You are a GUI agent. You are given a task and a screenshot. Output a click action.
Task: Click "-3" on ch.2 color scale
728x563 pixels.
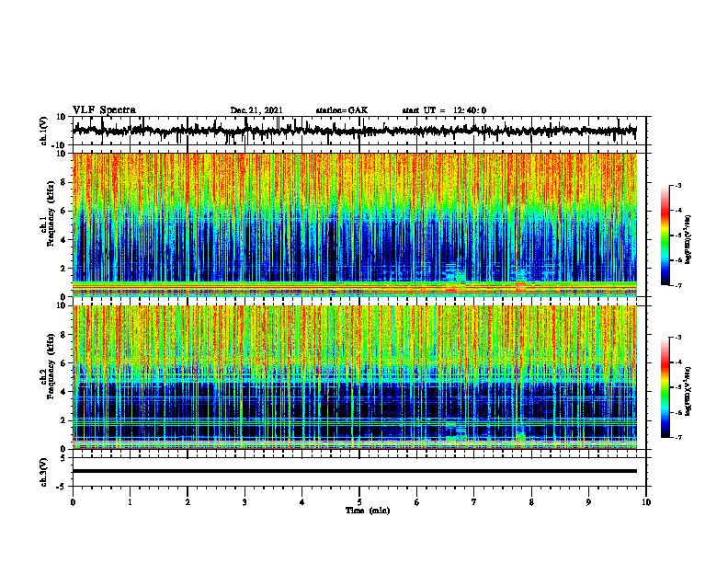678,338
